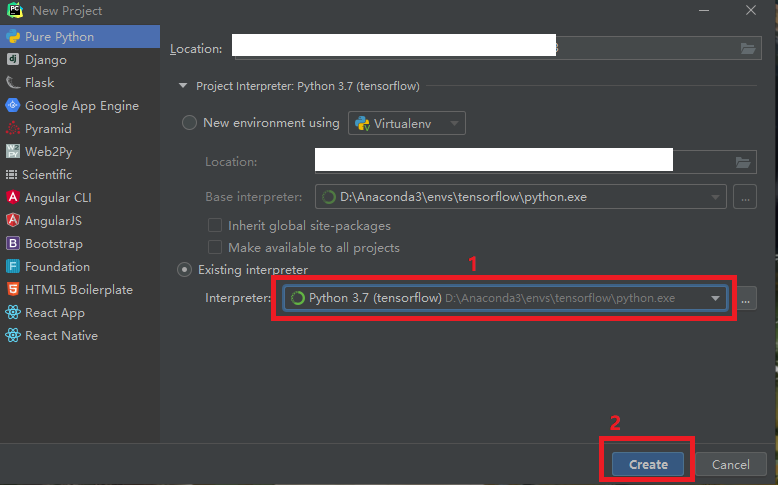Click ellipsis button beside Base interpreter
Screen dimensions: 778x485
745,197
